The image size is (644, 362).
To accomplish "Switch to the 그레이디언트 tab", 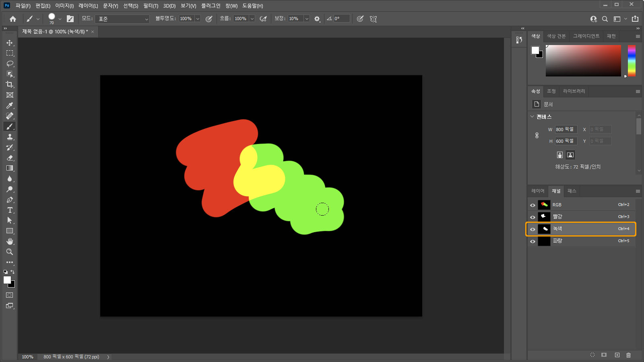I will point(586,36).
